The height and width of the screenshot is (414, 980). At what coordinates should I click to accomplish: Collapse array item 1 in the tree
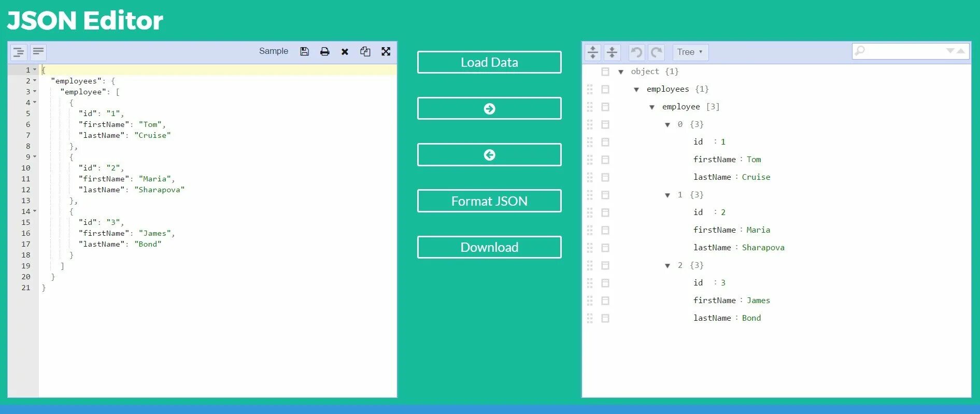667,195
